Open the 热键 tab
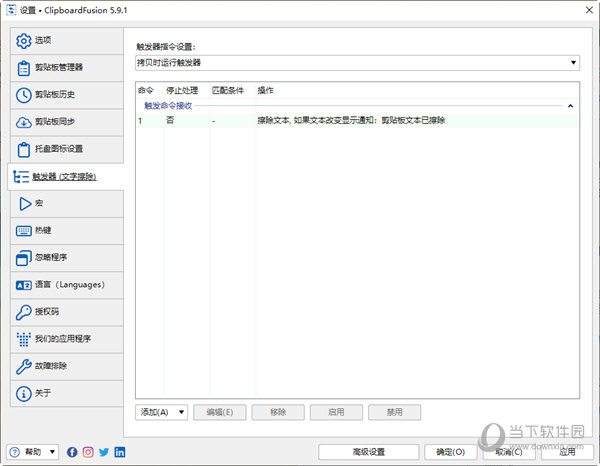 click(x=67, y=231)
